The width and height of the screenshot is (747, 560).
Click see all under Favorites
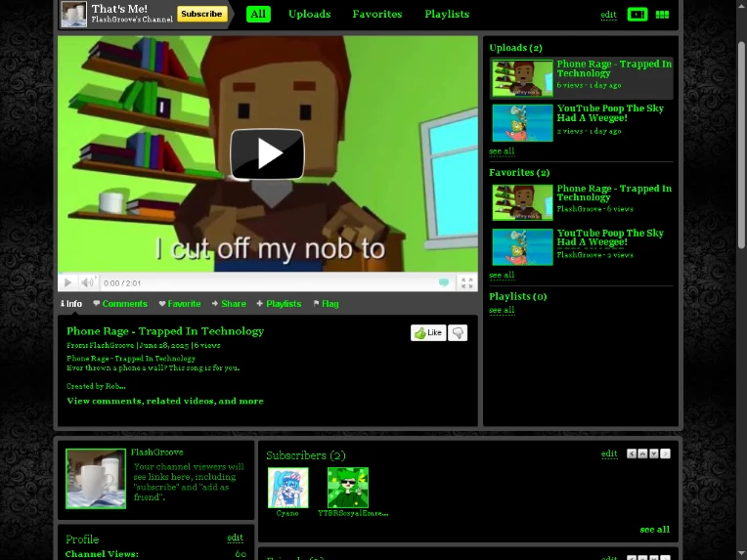click(x=502, y=276)
